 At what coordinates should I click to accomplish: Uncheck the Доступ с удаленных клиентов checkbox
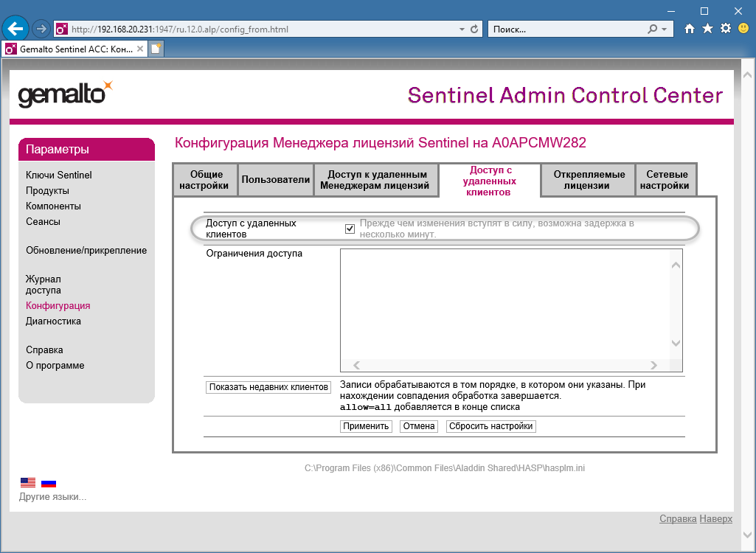[x=348, y=229]
